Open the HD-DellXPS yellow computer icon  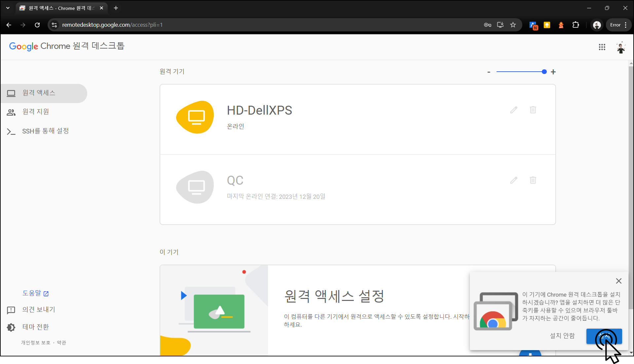click(195, 117)
